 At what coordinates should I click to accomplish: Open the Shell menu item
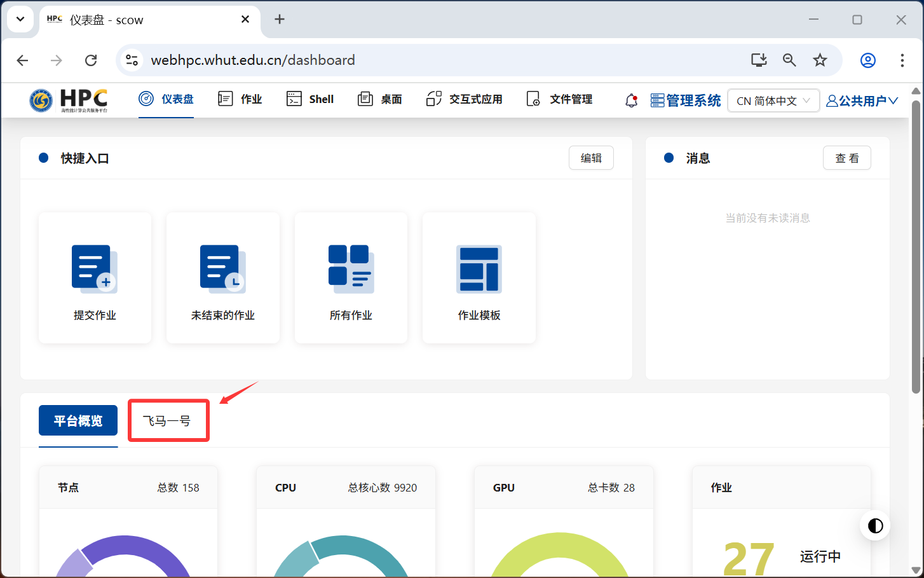[x=310, y=99]
